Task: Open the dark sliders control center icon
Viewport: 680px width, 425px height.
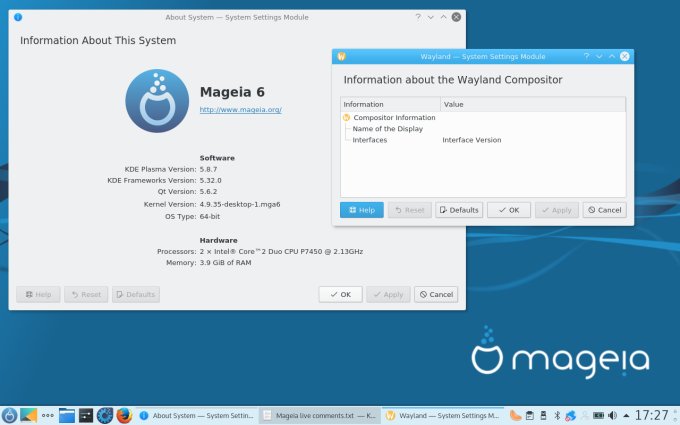Action: point(86,415)
